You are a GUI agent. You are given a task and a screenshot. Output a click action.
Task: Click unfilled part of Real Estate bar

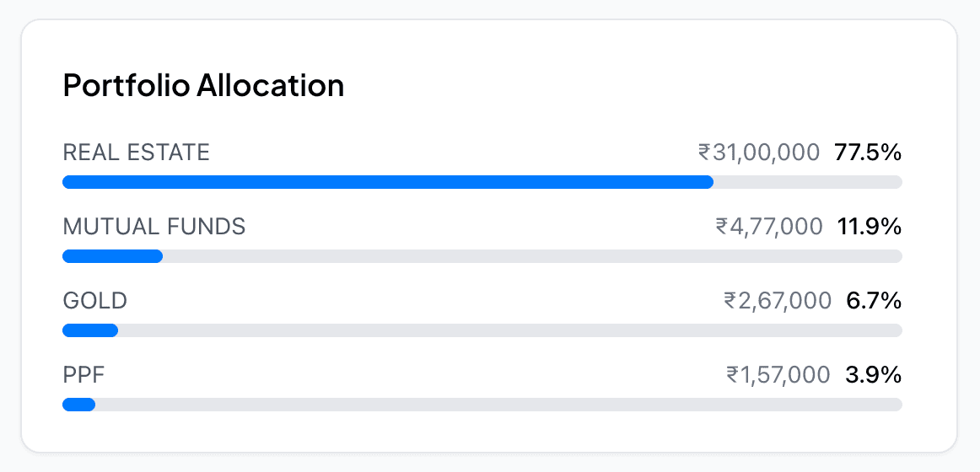point(808,182)
